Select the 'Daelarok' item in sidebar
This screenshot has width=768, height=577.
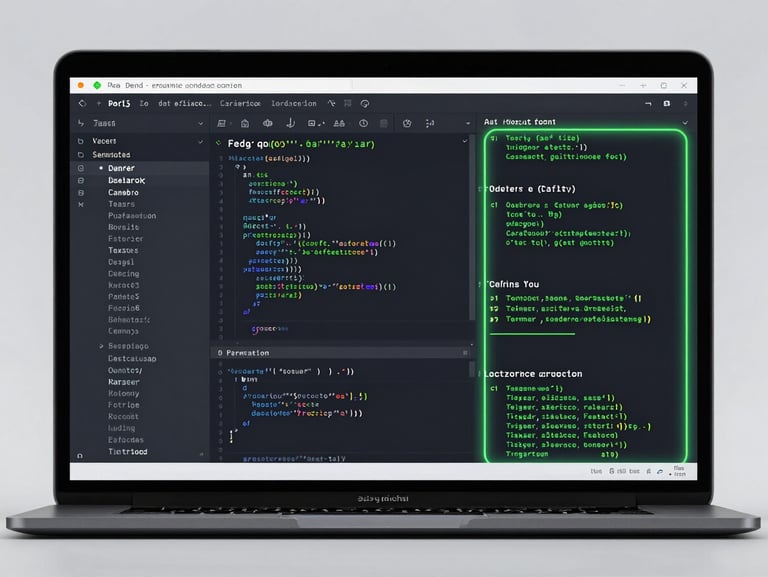tap(126, 180)
